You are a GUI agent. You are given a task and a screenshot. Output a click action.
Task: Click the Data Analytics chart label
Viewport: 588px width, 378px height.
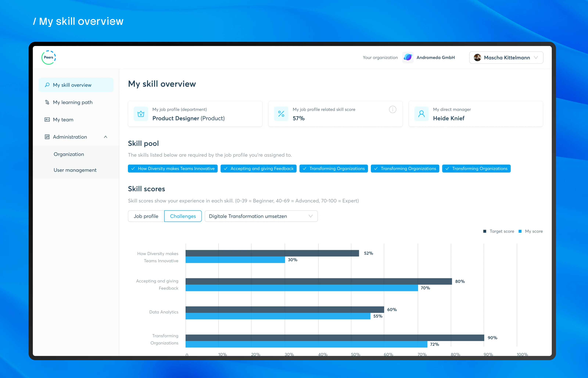coord(164,312)
